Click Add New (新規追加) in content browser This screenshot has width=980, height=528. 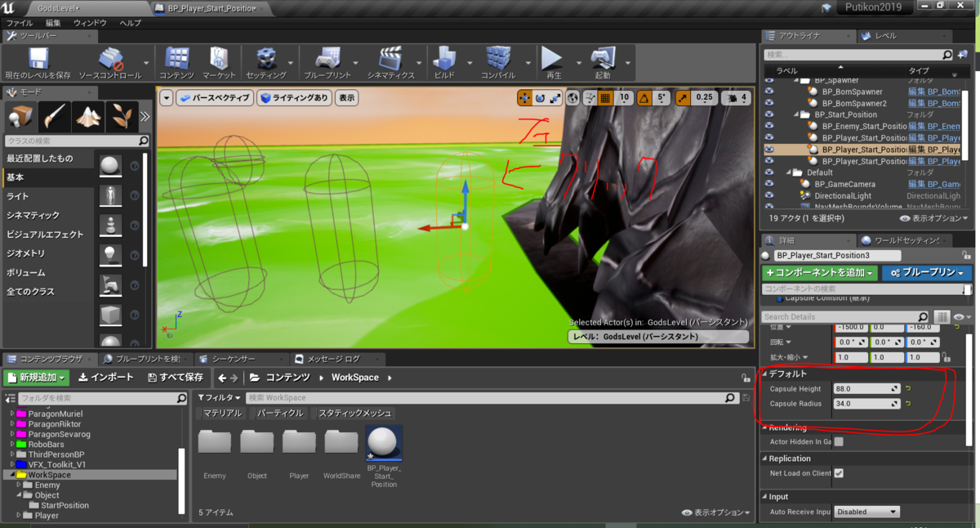[37, 378]
